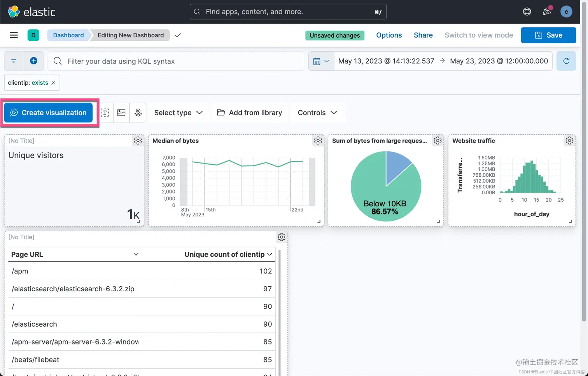
Task: Add a filter with the plus icon
Action: [33, 61]
